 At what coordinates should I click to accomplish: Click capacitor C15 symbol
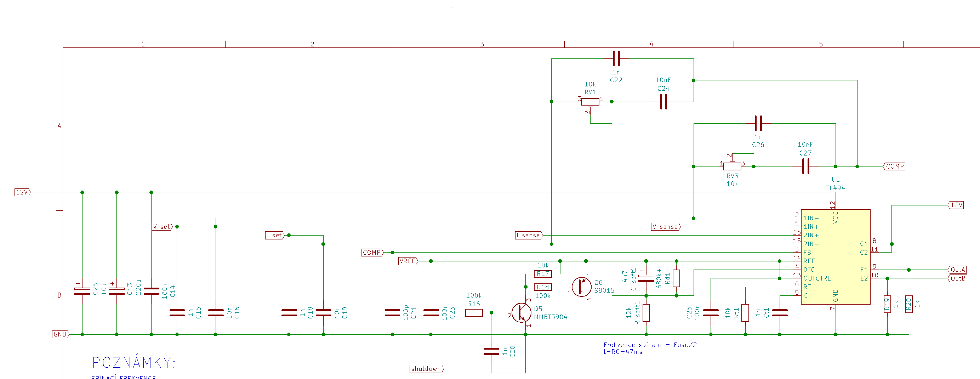(177, 313)
